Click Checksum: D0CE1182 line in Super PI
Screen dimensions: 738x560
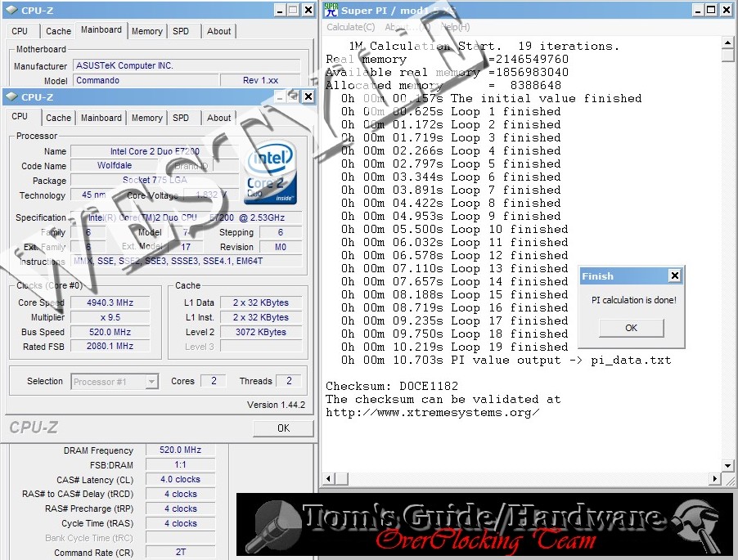pos(392,386)
